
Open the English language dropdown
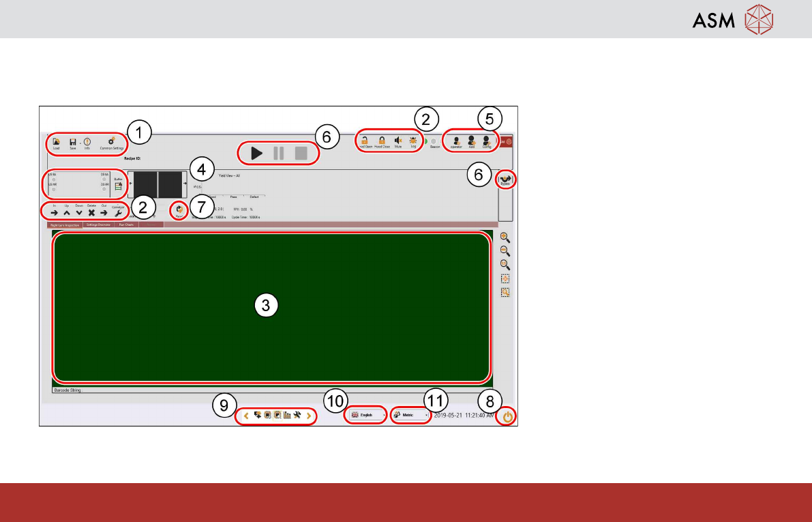367,416
